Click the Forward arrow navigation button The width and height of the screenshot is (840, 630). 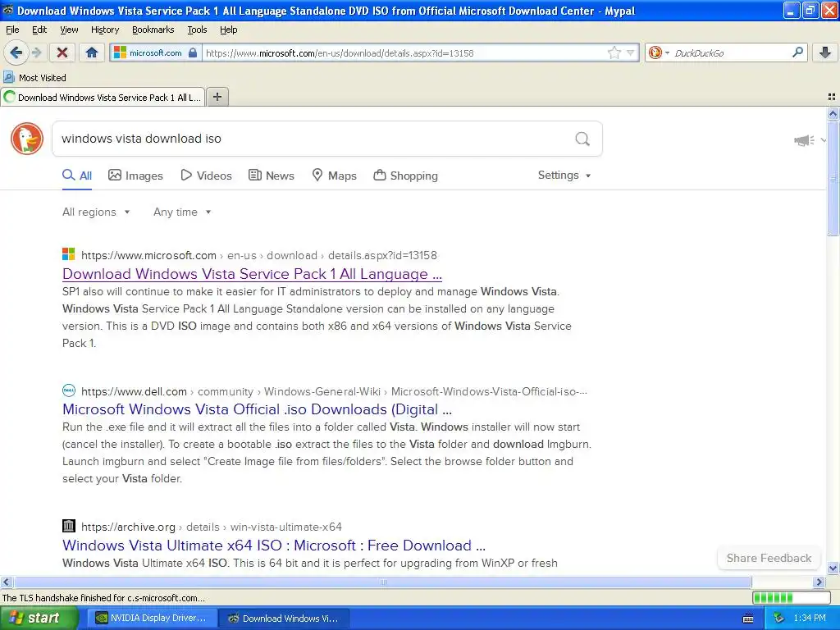point(36,52)
